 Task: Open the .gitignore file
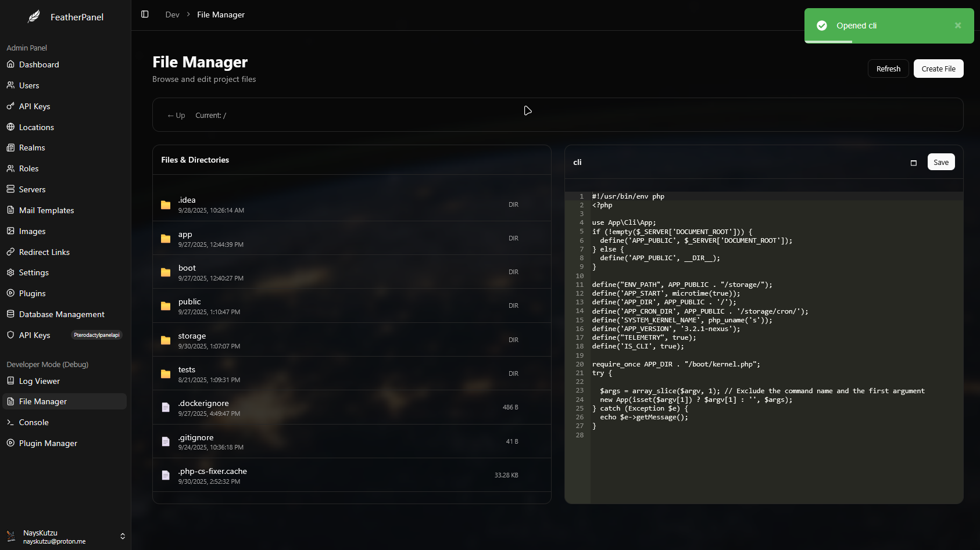point(196,438)
